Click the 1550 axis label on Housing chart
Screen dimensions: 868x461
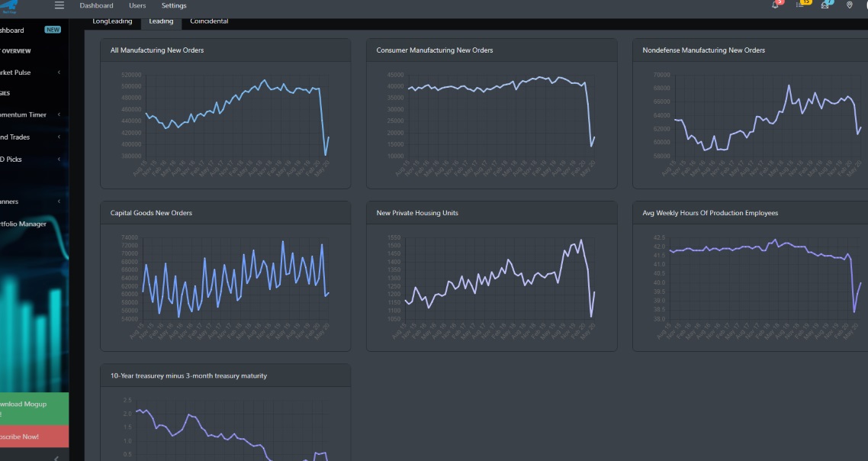click(394, 237)
